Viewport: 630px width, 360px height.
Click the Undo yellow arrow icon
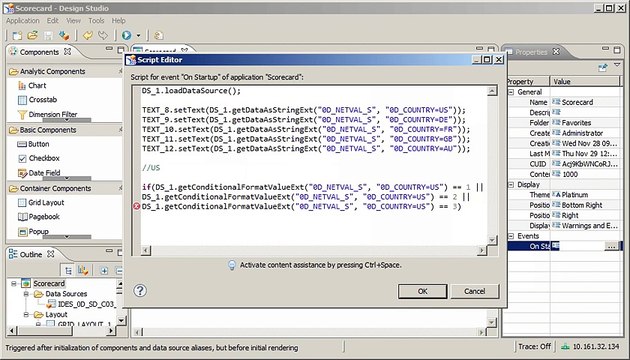pyautogui.click(x=88, y=35)
